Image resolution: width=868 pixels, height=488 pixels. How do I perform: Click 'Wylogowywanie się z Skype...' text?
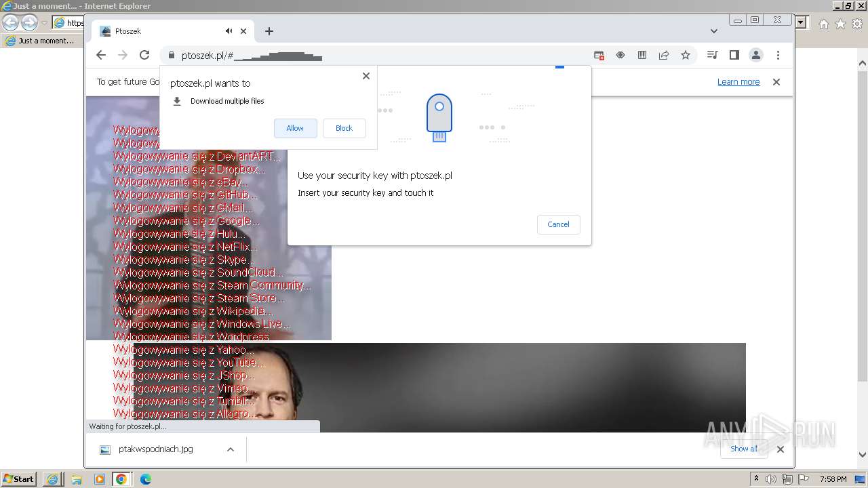pos(184,260)
